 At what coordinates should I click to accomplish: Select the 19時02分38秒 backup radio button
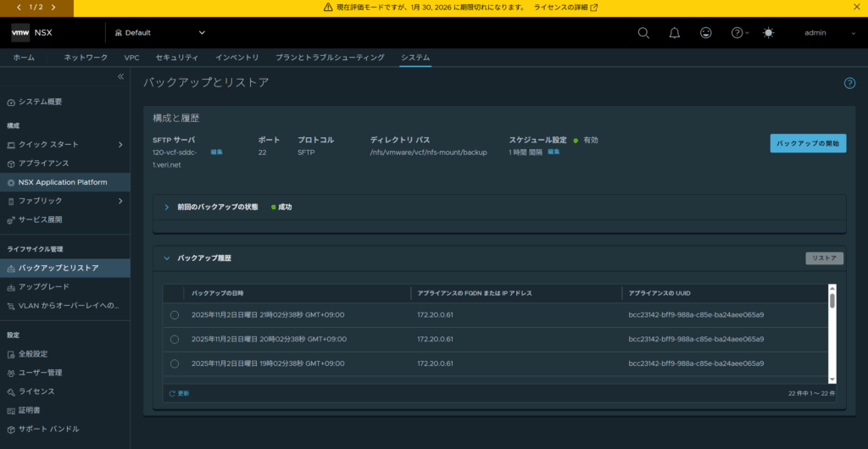tap(175, 363)
